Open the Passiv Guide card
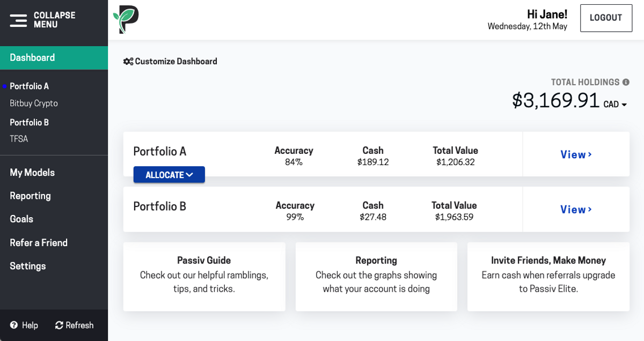The width and height of the screenshot is (644, 341). tap(204, 277)
